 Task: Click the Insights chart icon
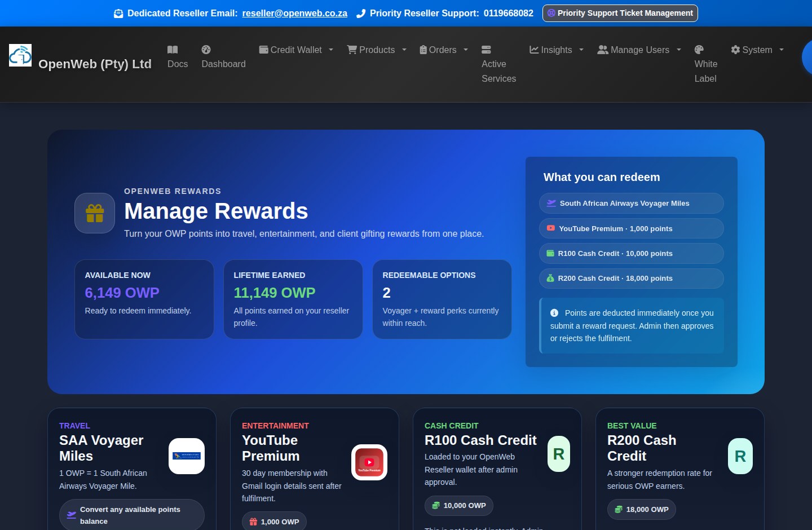tap(534, 50)
